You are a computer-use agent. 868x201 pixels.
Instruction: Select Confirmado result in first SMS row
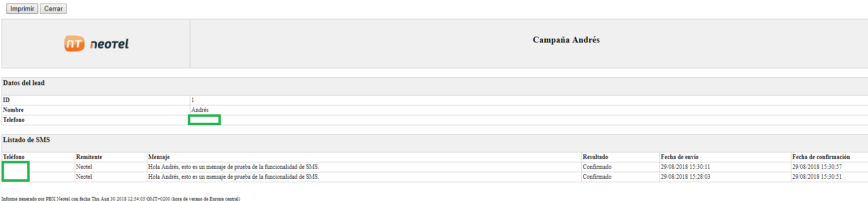click(x=597, y=167)
